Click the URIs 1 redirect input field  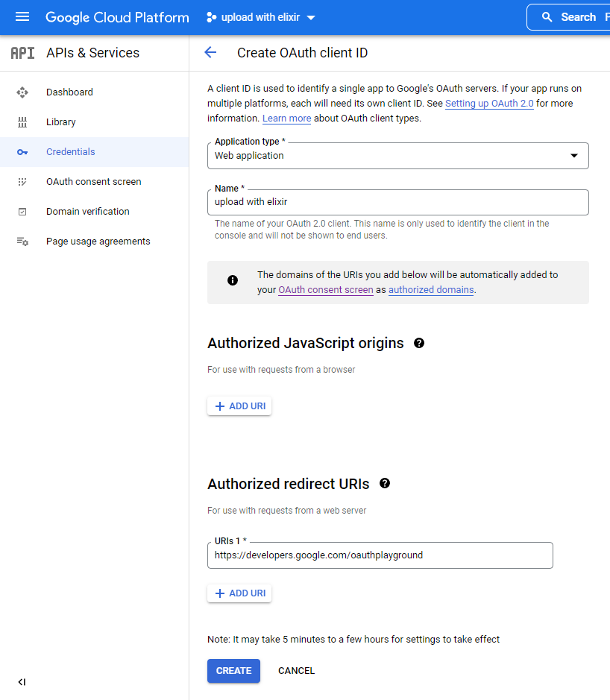click(380, 555)
